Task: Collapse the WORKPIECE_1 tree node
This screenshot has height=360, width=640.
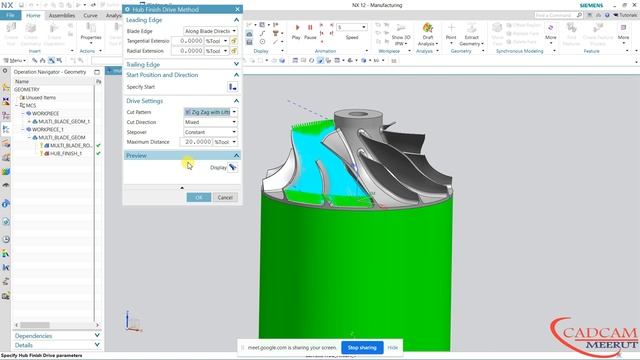Action: point(23,129)
